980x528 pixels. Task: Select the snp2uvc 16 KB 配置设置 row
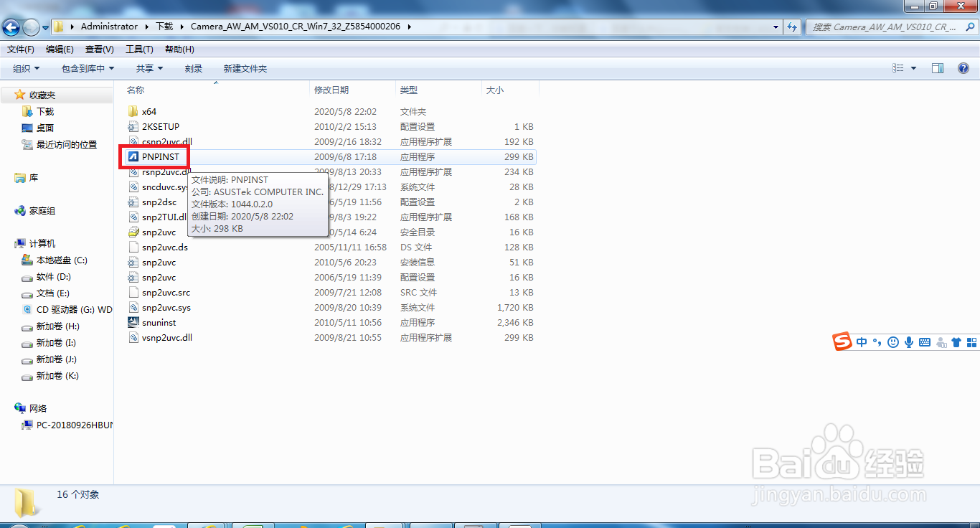[330, 278]
